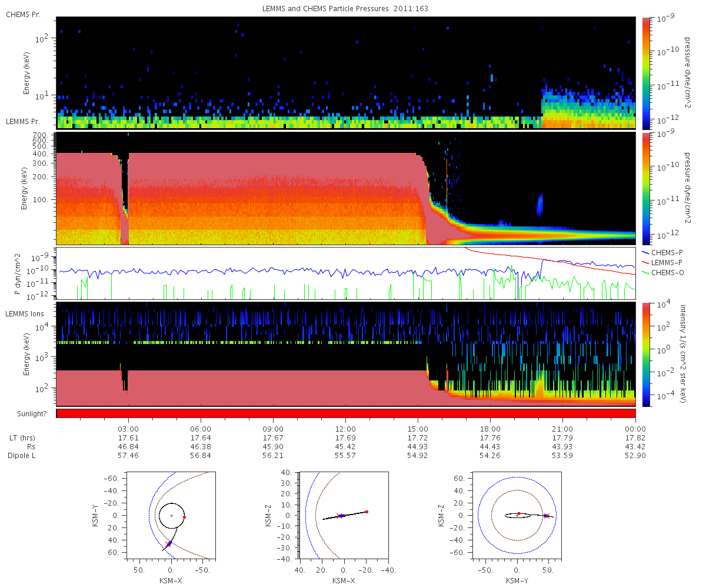Click the KSM-Y KSM-Z orbit thumbnail plot

[x=517, y=516]
